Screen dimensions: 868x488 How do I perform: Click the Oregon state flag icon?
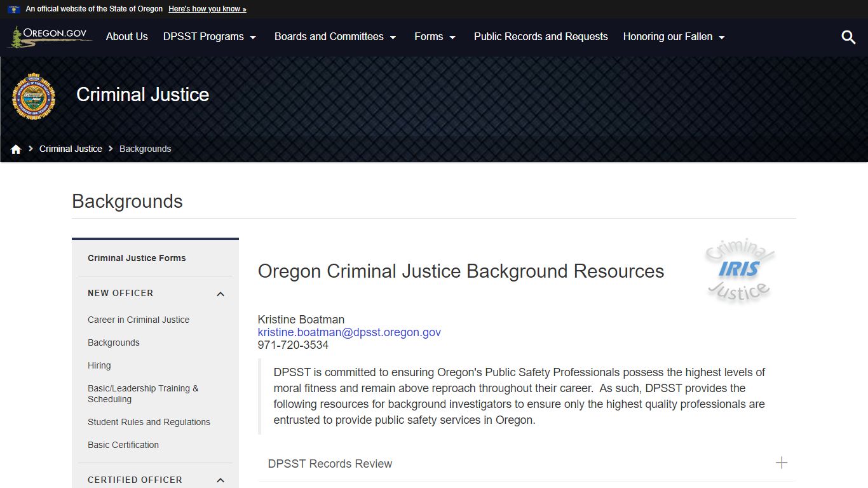[x=14, y=9]
